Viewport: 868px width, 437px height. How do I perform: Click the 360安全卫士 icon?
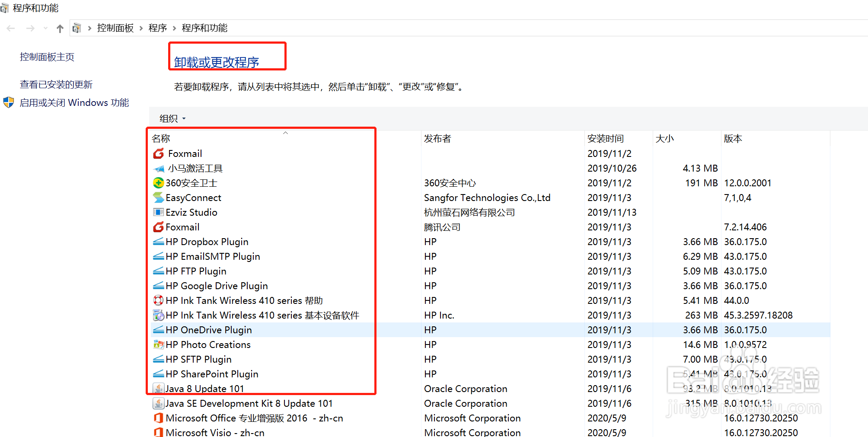point(158,183)
